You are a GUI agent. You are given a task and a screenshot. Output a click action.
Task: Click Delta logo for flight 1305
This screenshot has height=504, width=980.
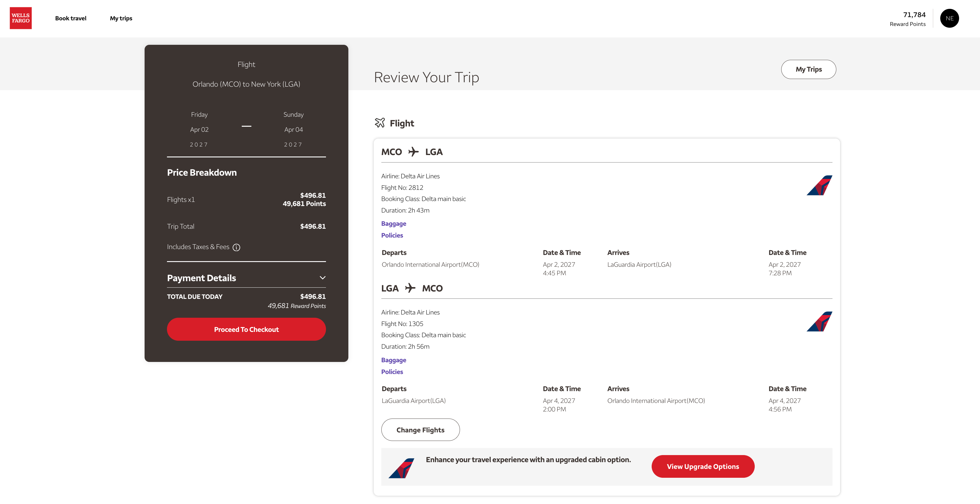pyautogui.click(x=819, y=321)
